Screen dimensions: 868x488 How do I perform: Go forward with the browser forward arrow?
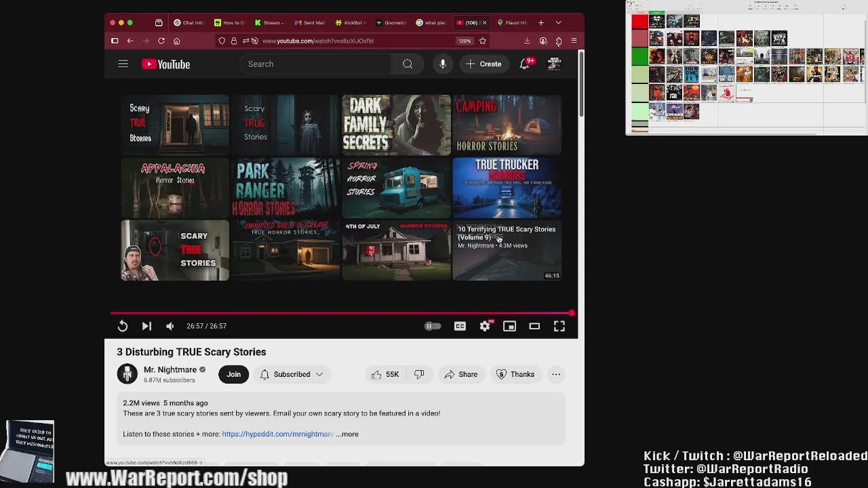tap(145, 41)
